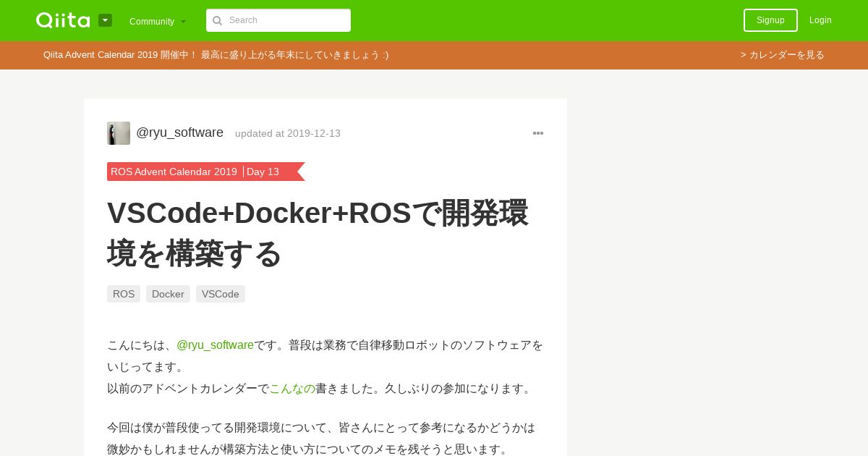This screenshot has height=456, width=868.
Task: Click the Day 13 label
Action: point(263,172)
